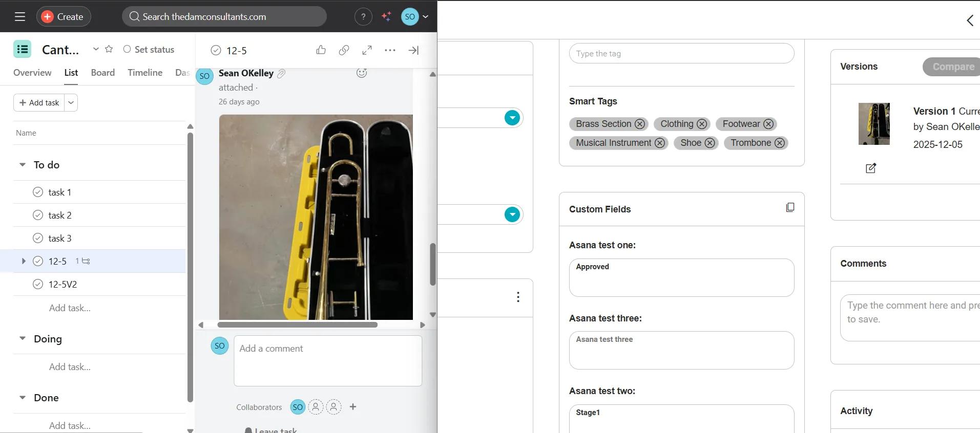Mark task 12-5V2 as complete
The width and height of the screenshot is (980, 433).
(38, 285)
